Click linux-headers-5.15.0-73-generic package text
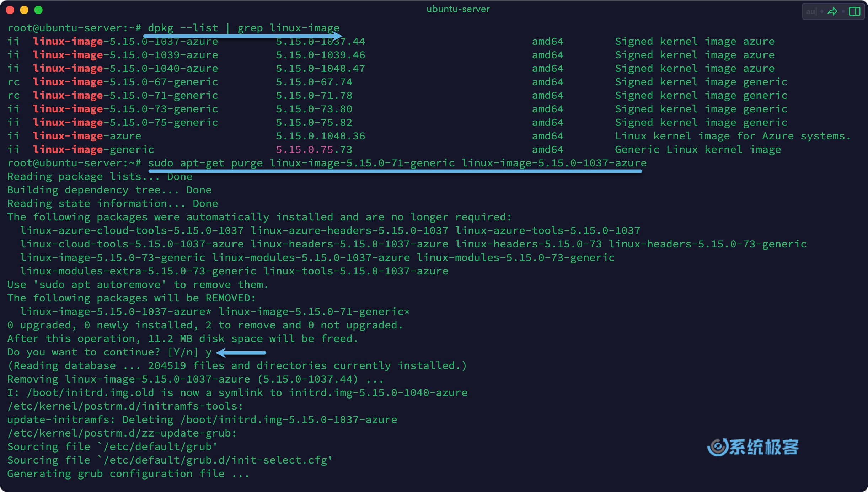 click(708, 244)
